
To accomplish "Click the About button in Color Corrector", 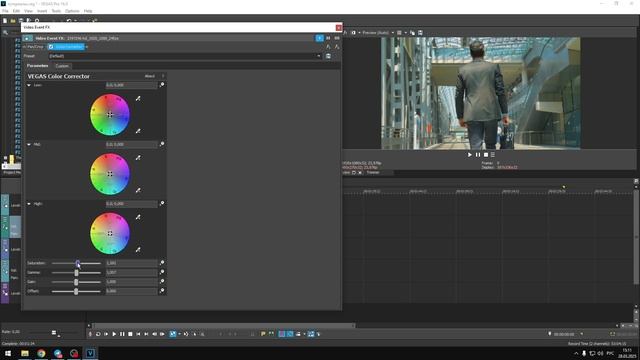I will 150,76.
